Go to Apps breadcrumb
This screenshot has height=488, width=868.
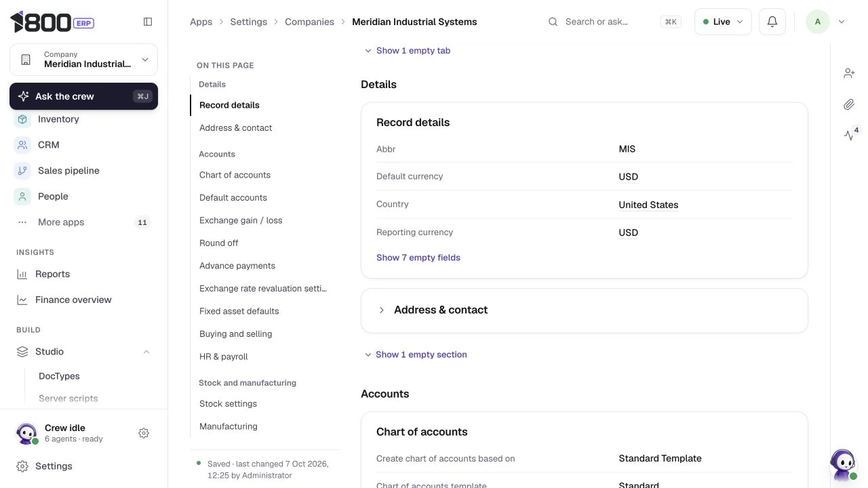point(201,22)
